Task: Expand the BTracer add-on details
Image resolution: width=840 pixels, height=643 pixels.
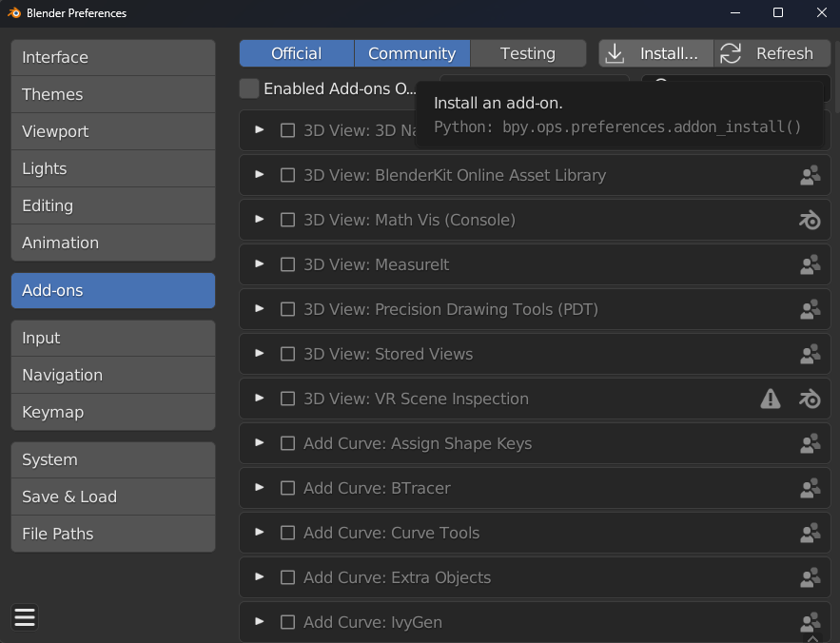Action: [260, 487]
